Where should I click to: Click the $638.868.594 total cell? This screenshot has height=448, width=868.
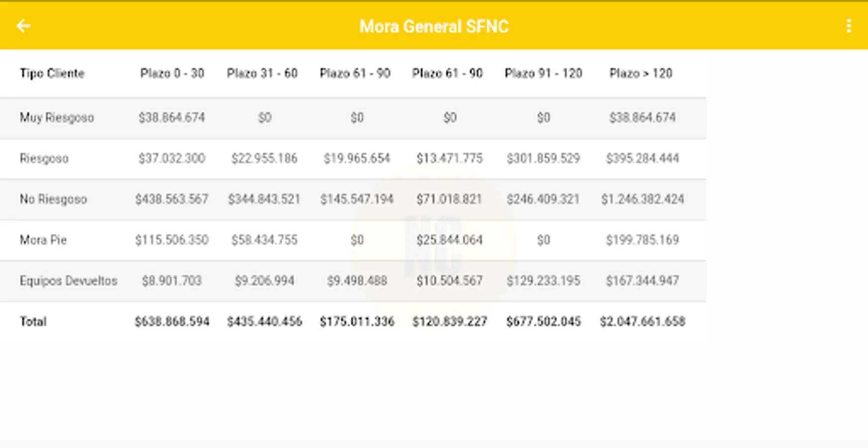coord(172,322)
